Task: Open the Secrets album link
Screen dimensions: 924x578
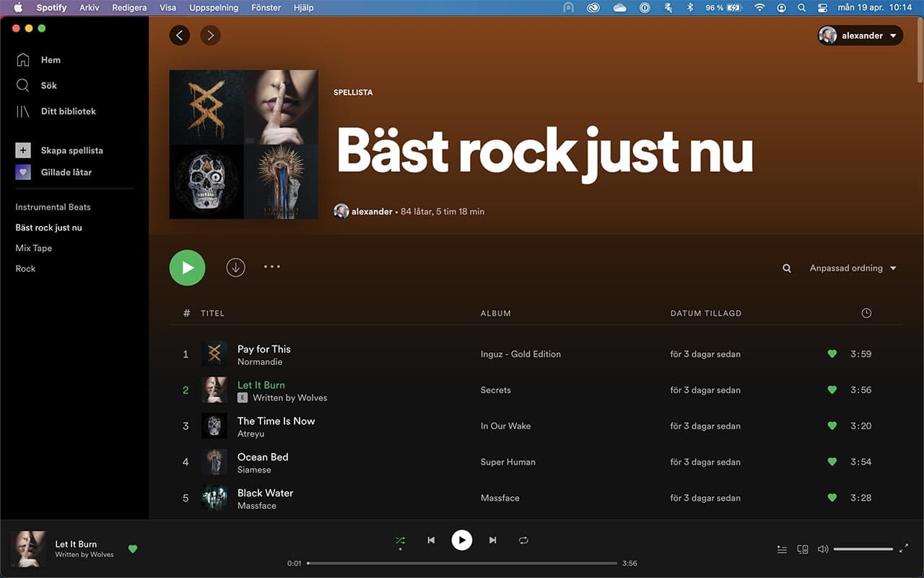Action: click(x=496, y=390)
